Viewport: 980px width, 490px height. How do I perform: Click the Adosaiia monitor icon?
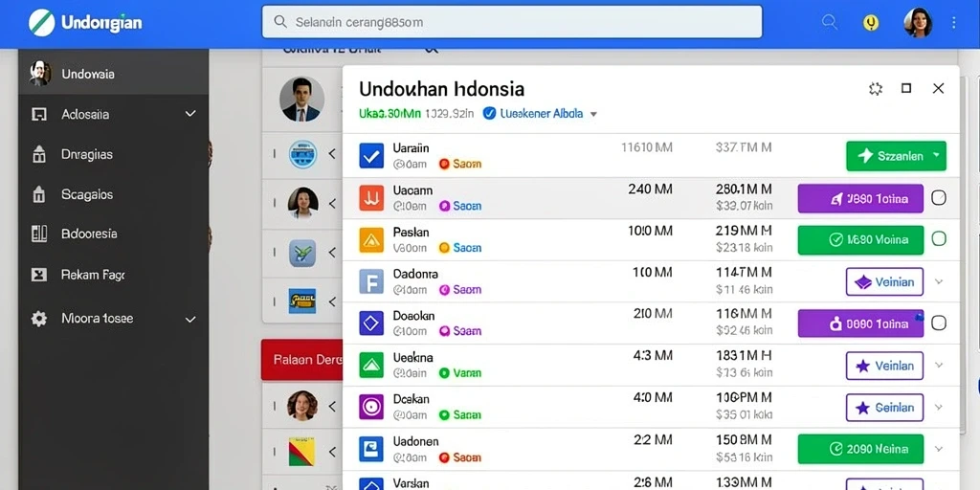click(x=38, y=115)
